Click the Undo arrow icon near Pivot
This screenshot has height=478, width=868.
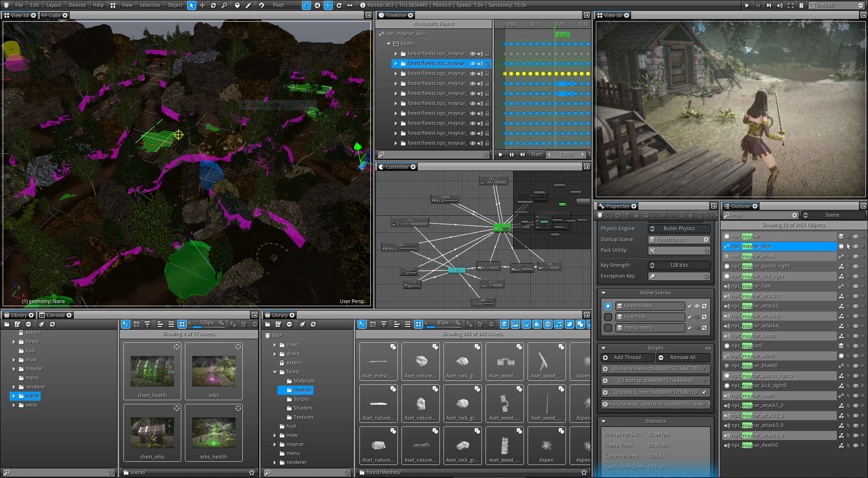[x=261, y=5]
